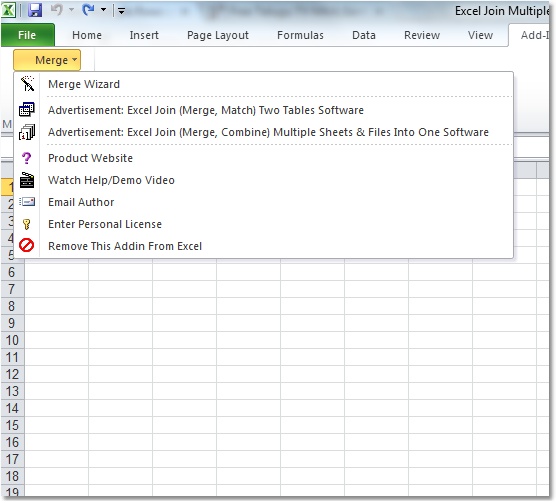Choose Remove This Addin From Excel
The height and width of the screenshot is (503, 556).
pyautogui.click(x=263, y=246)
